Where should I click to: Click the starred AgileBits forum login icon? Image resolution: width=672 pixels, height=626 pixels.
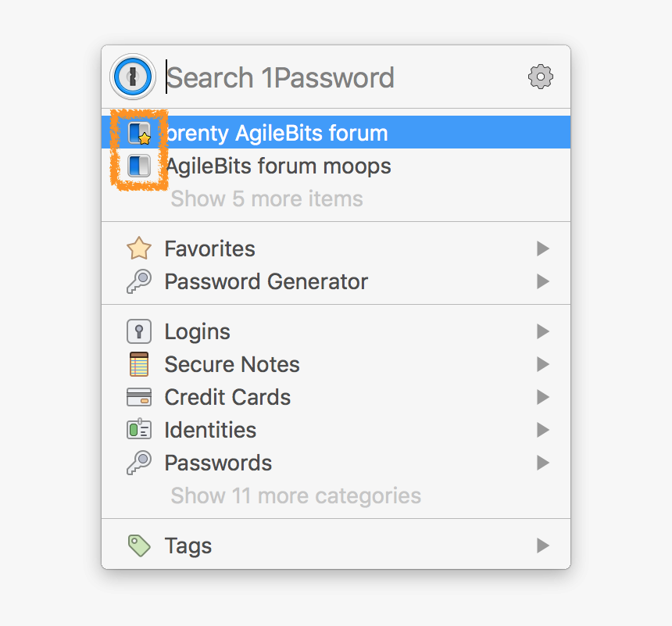pyautogui.click(x=139, y=133)
